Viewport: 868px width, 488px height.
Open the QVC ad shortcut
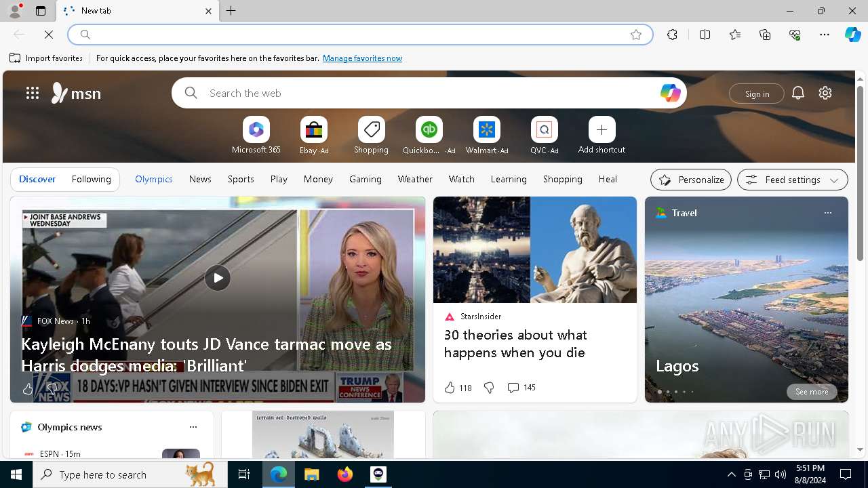click(544, 136)
